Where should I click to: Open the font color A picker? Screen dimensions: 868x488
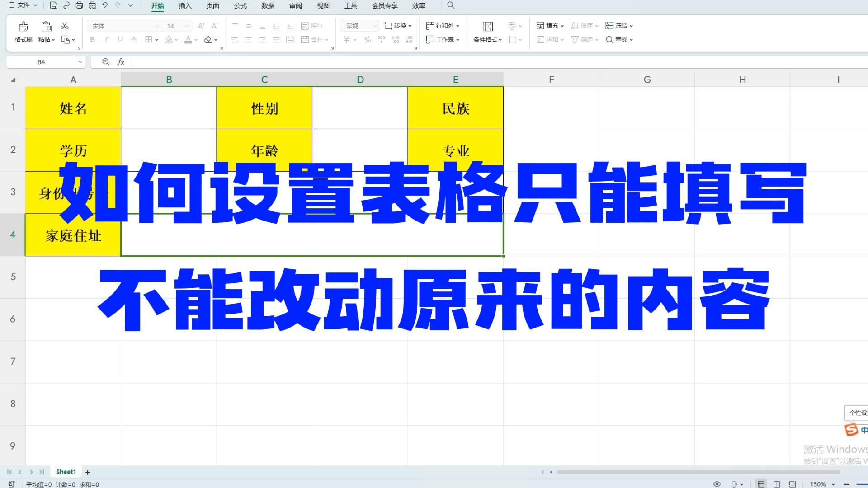[189, 40]
